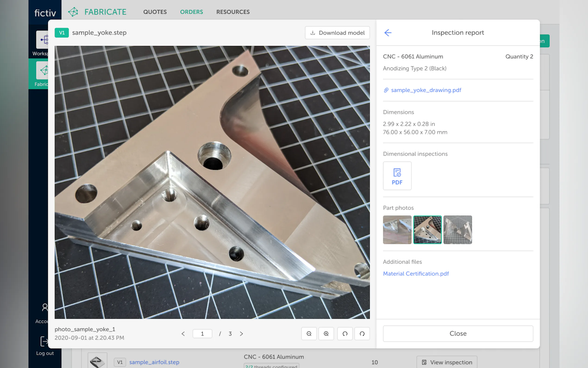Click the photo page number field
Viewport: 588px width, 368px height.
[x=202, y=334]
